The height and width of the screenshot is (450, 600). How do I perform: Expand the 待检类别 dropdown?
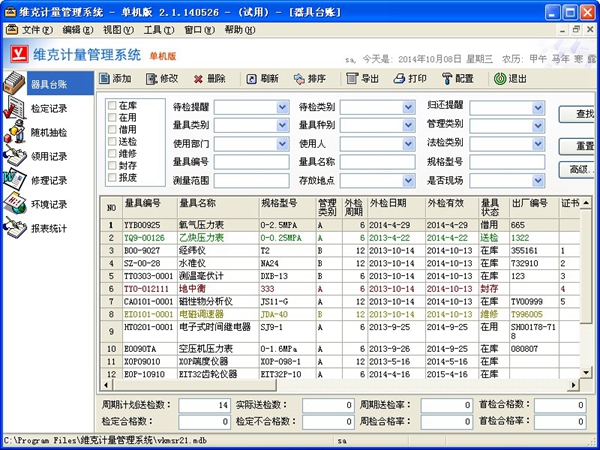(409, 107)
